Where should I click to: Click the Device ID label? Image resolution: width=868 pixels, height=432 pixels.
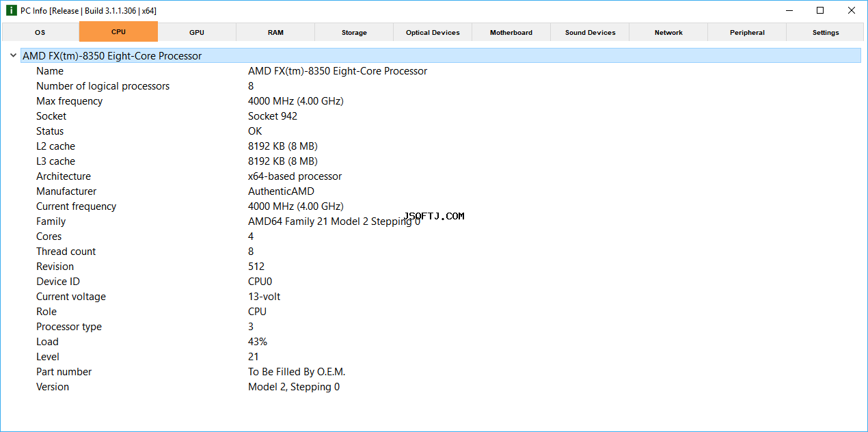(x=58, y=282)
